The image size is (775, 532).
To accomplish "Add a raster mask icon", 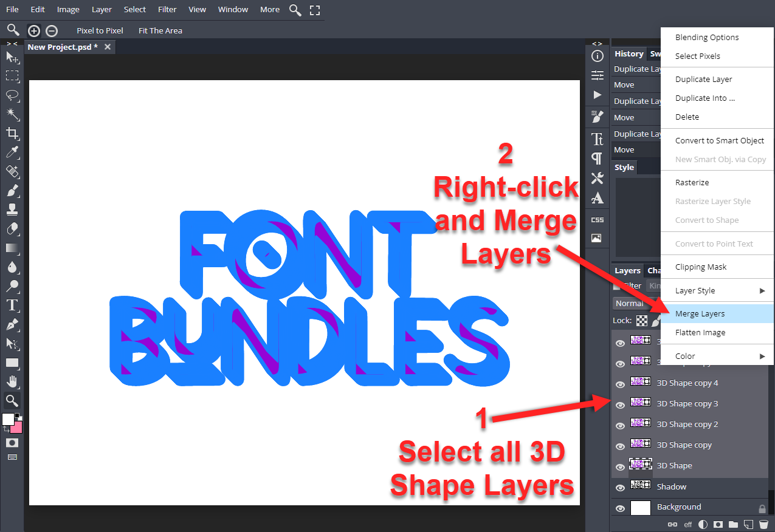I will [x=718, y=523].
